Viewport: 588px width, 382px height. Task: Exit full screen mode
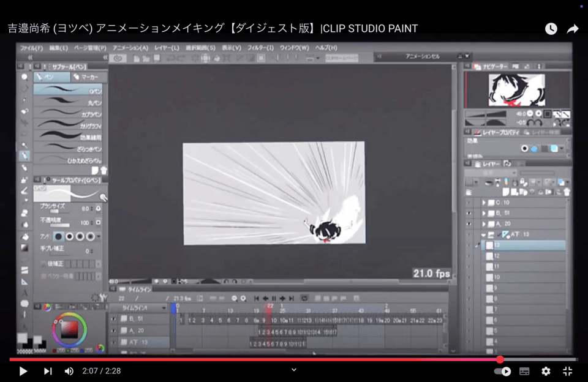pyautogui.click(x=568, y=371)
